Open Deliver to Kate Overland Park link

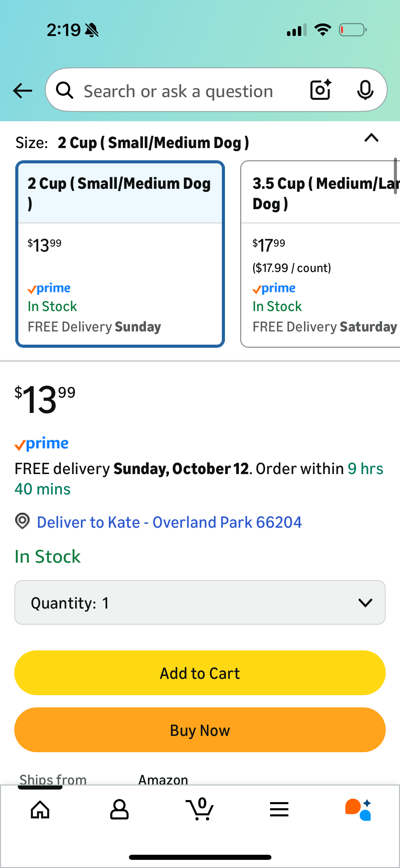click(169, 522)
